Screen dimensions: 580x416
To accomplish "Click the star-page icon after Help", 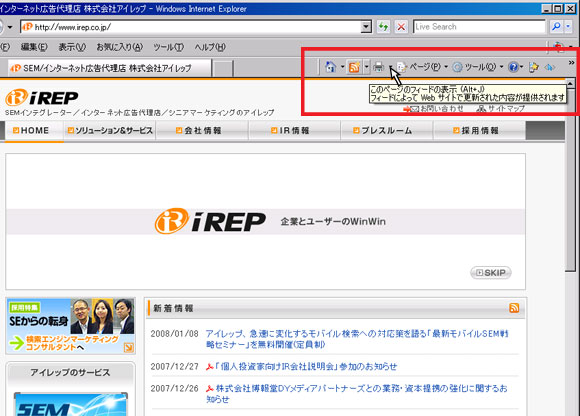I will pyautogui.click(x=533, y=67).
